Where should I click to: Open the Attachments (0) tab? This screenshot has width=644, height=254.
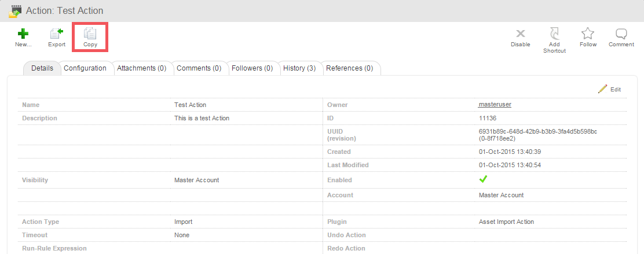[141, 68]
